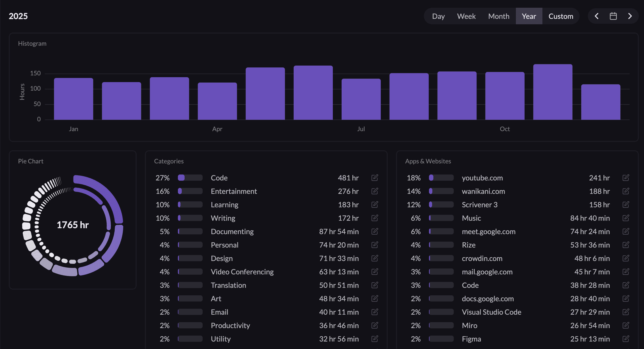The height and width of the screenshot is (349, 644).
Task: Edit the Video Conferencing category
Action: tap(375, 272)
